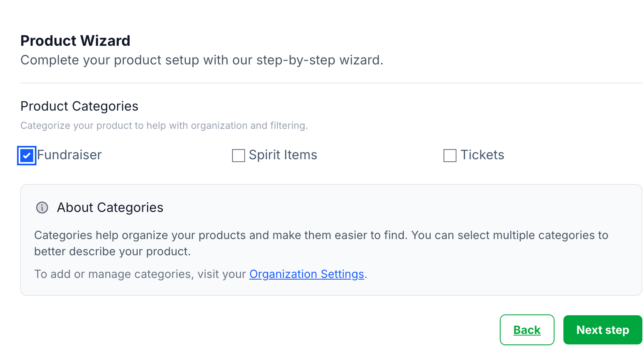Click the 'Complete your product setup' subtitle
This screenshot has width=644, height=359.
pyautogui.click(x=202, y=60)
